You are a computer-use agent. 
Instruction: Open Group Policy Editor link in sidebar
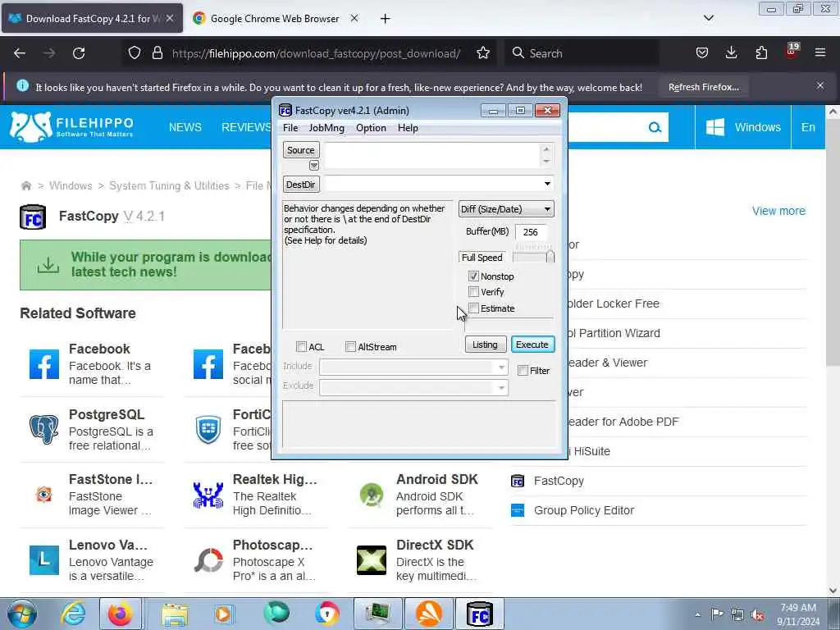584,510
